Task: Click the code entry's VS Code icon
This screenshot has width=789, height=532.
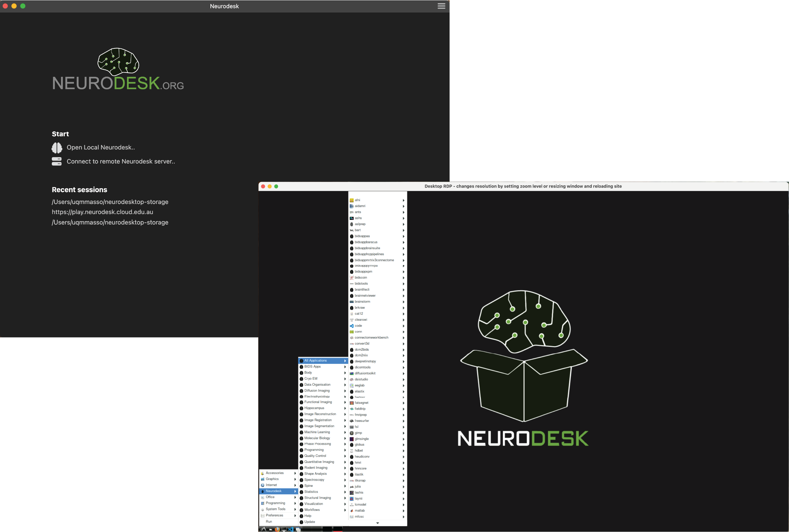Action: pos(351,326)
